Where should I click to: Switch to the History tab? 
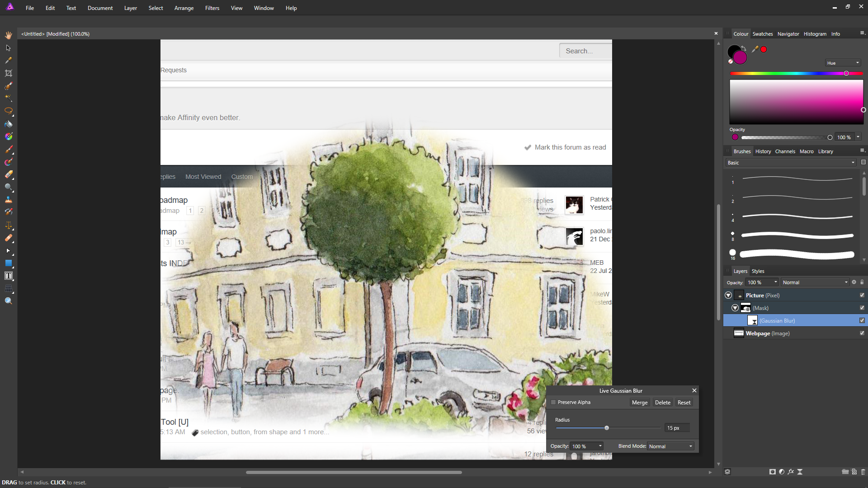pos(763,151)
